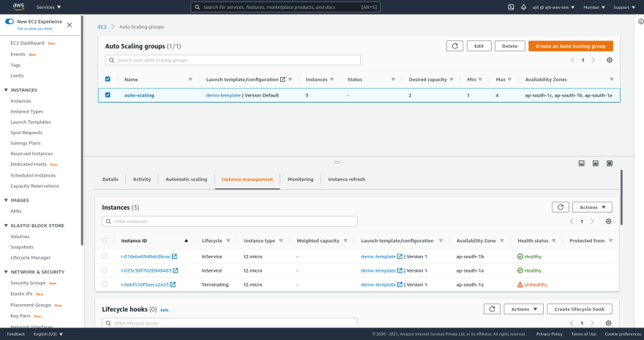Switch to the Automatic scaling tab
Screen dimensions: 644x340
(x=186, y=180)
